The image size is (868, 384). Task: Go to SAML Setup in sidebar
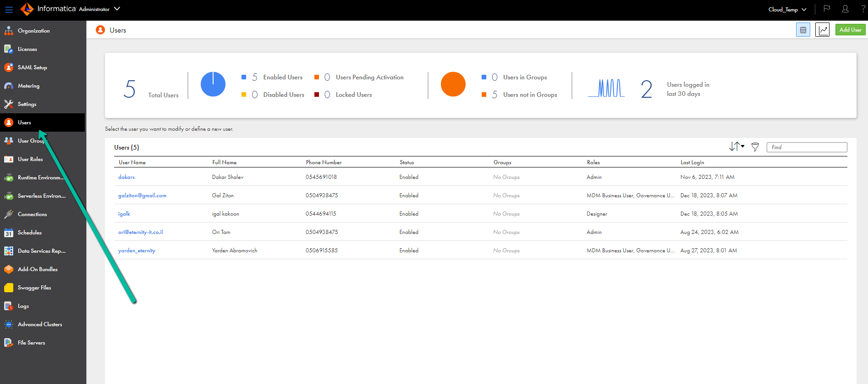pyautogui.click(x=32, y=67)
